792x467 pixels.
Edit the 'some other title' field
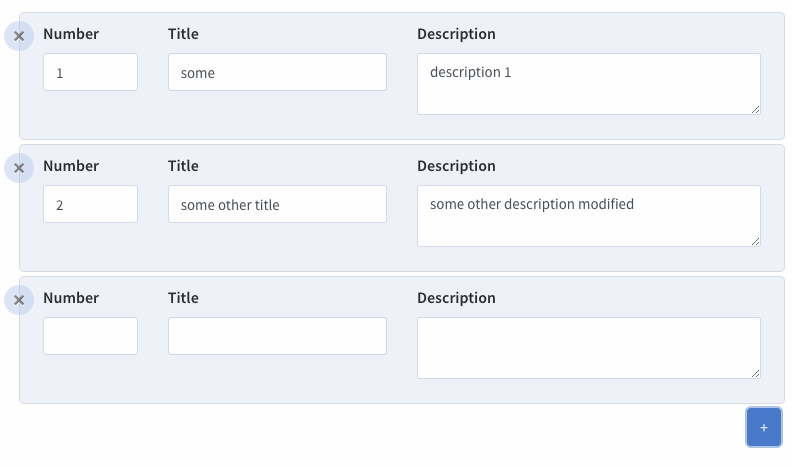click(277, 204)
